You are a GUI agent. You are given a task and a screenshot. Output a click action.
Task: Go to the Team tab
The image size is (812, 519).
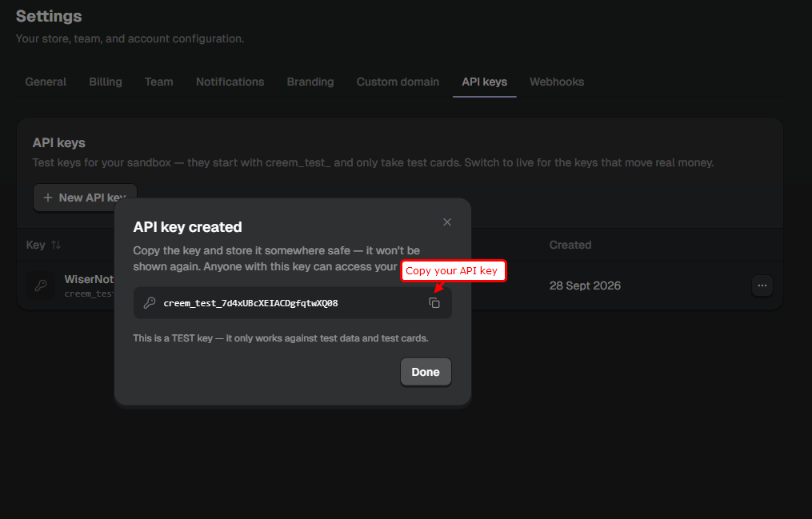159,82
